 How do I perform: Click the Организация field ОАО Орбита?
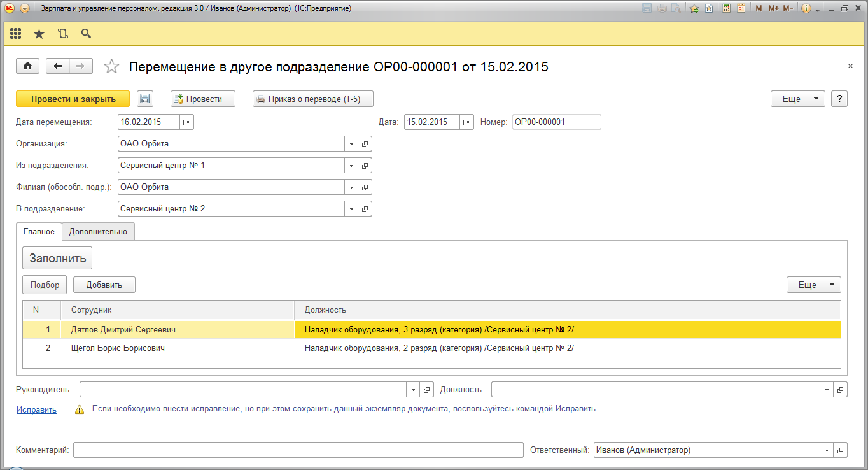pyautogui.click(x=231, y=144)
